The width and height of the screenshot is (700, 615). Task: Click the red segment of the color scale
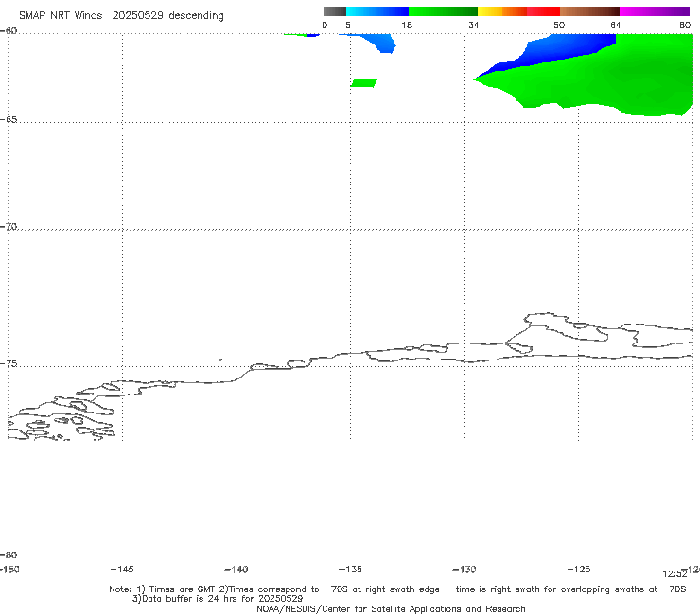click(x=543, y=11)
